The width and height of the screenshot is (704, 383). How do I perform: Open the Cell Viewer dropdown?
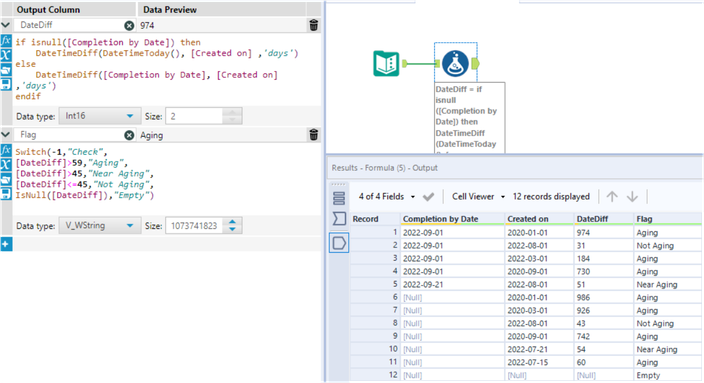coord(479,197)
